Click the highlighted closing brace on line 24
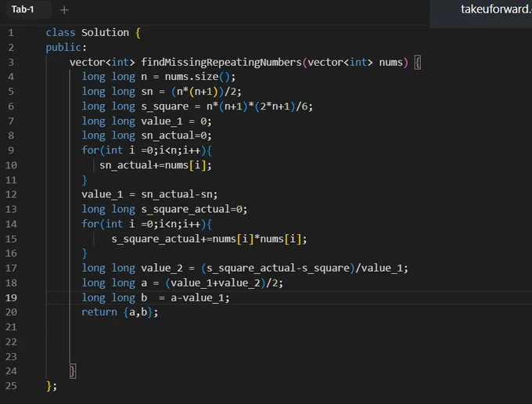Screen dimensions: 532x404 73,371
